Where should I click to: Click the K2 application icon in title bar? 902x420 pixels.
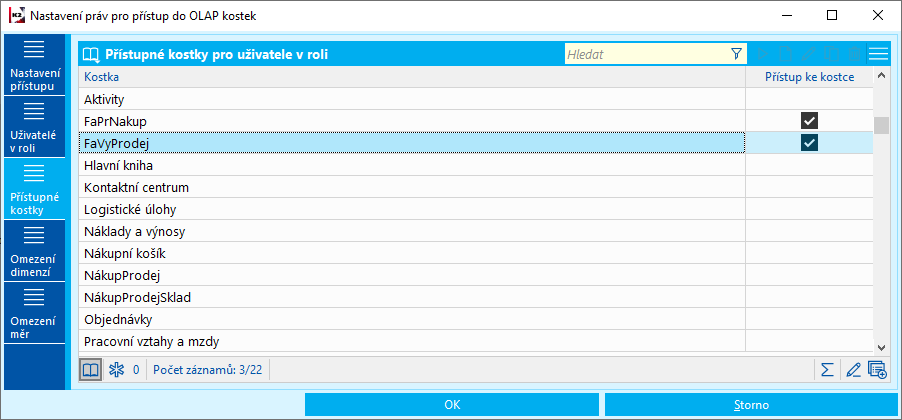coord(17,16)
